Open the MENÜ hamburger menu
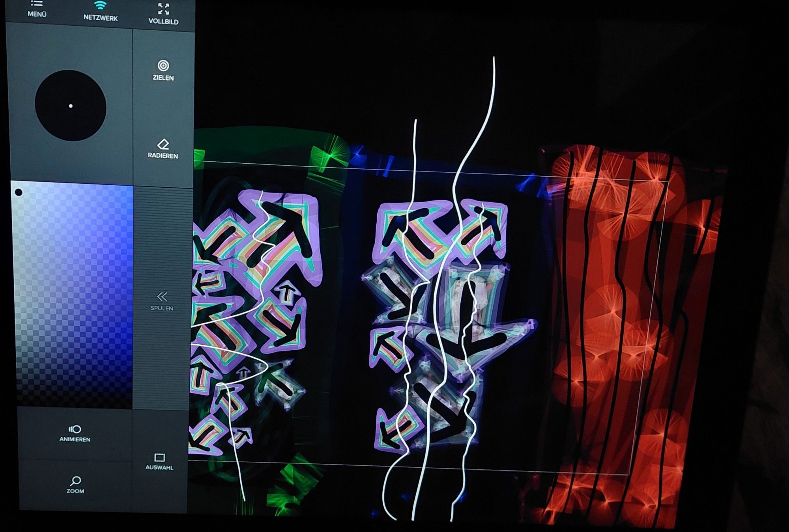 pyautogui.click(x=37, y=9)
